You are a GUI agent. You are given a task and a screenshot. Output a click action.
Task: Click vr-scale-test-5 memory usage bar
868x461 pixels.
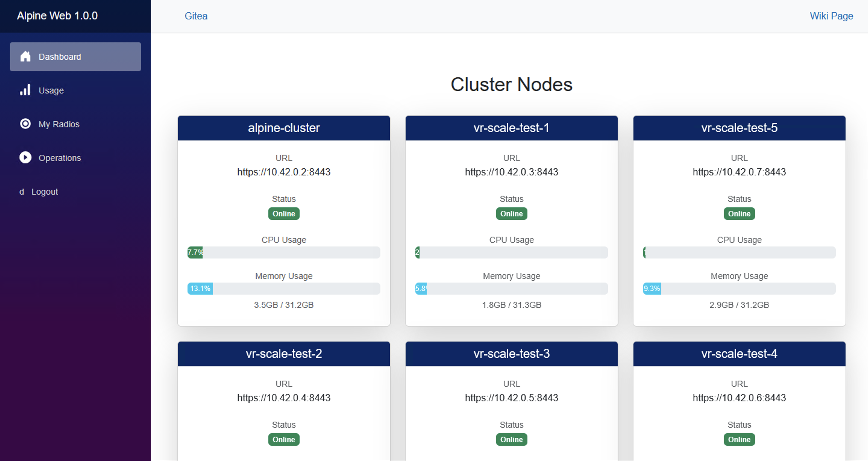[x=739, y=288]
